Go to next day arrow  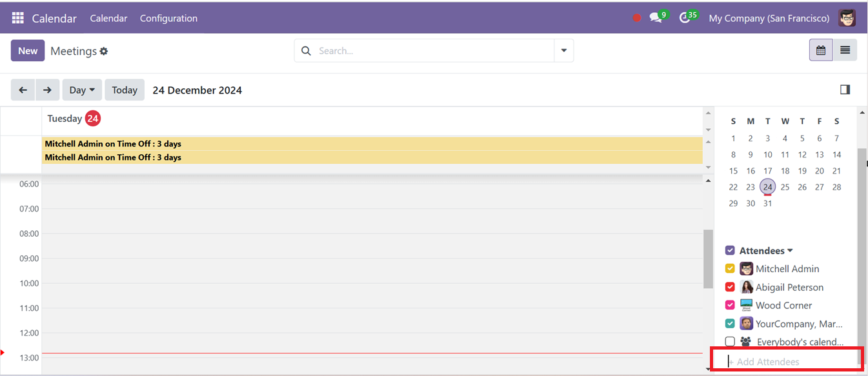47,90
